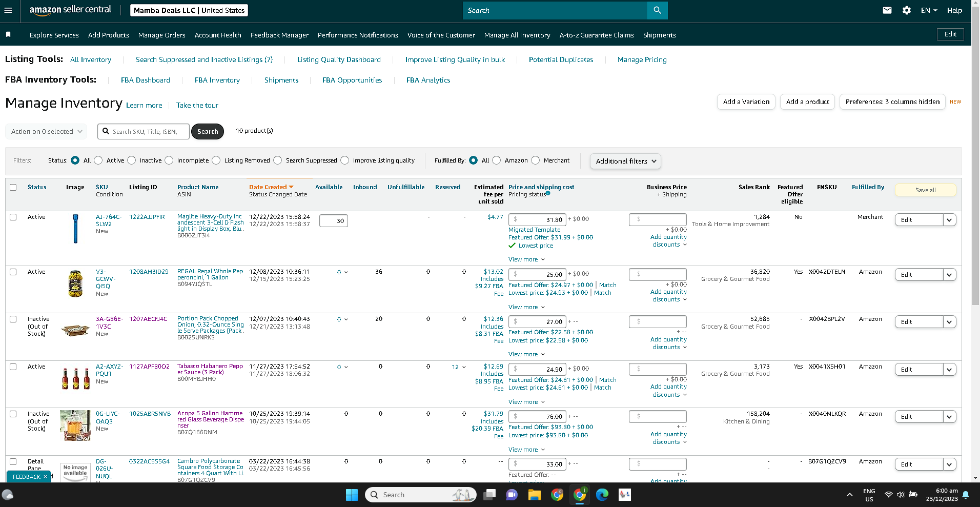Viewport: 980px width, 507px height.
Task: Select Fulfilled By Amazon radio button
Action: pyautogui.click(x=497, y=160)
